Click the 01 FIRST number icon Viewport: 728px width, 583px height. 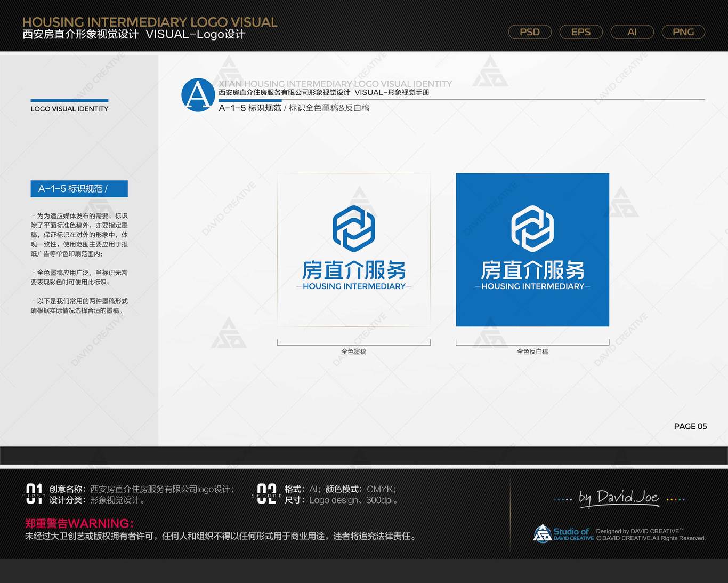tap(34, 494)
